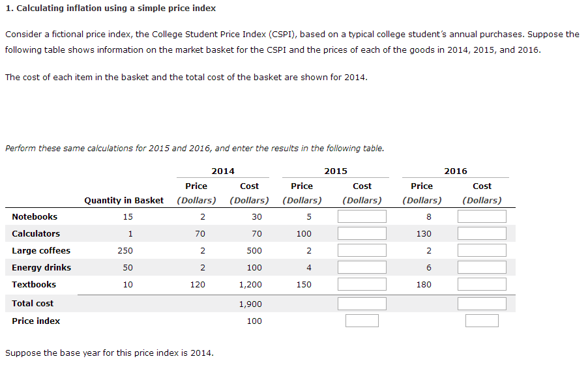This screenshot has width=588, height=378.
Task: Click the 2014 price index value 100
Action: click(254, 321)
